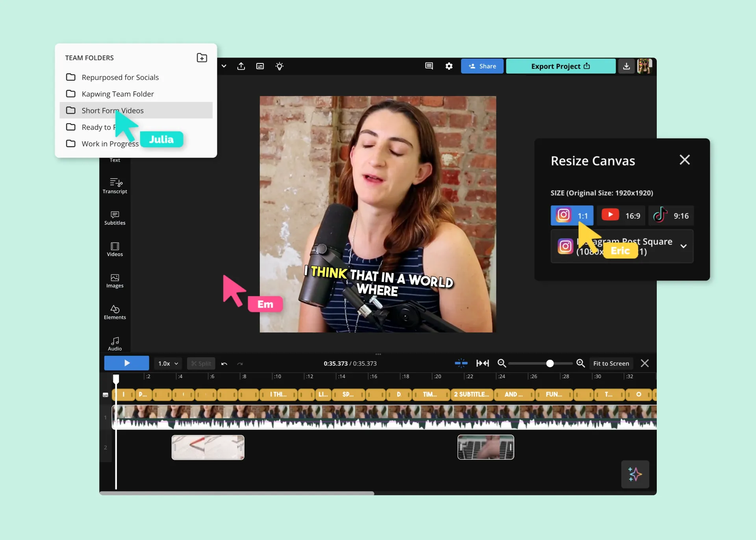Click the Fit to Screen button
The image size is (756, 540).
point(611,363)
